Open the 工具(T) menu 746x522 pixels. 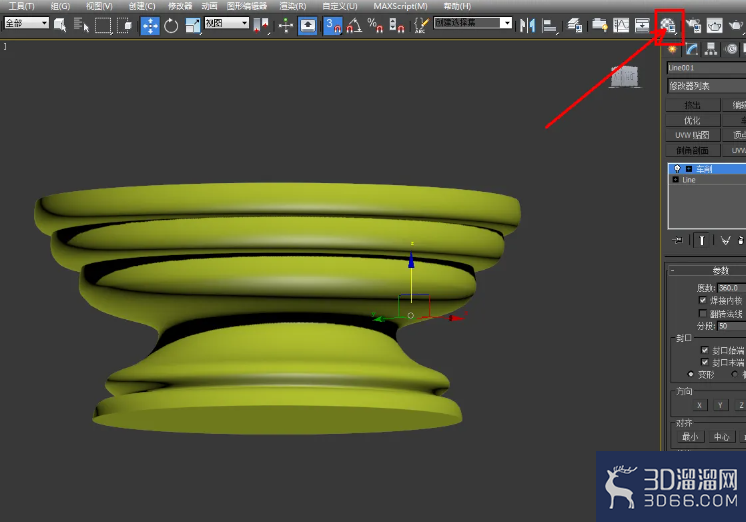[21, 6]
